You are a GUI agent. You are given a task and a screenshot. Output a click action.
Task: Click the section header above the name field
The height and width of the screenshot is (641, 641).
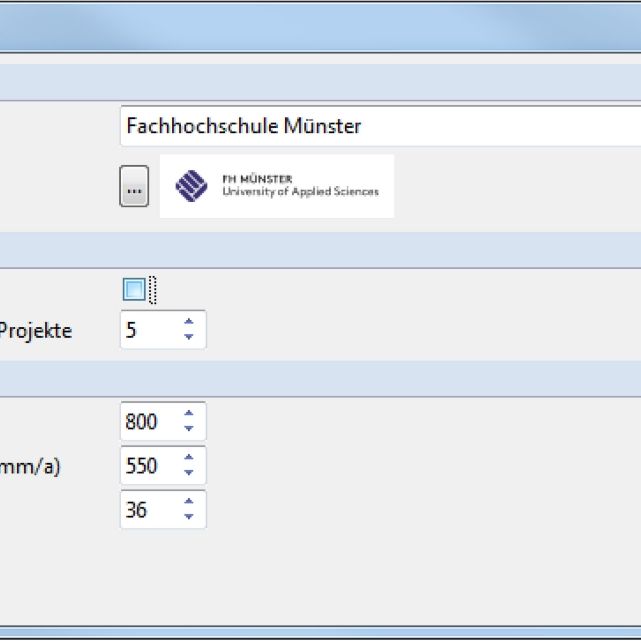320,80
